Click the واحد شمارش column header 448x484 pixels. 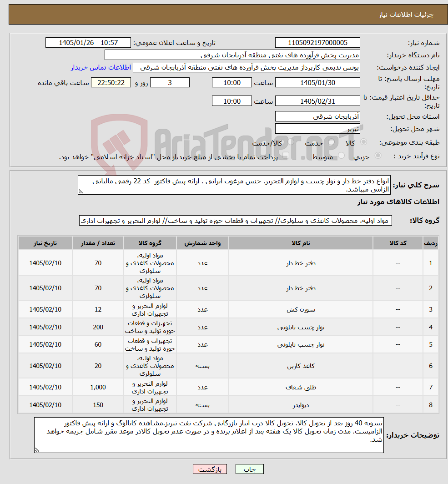[202, 243]
